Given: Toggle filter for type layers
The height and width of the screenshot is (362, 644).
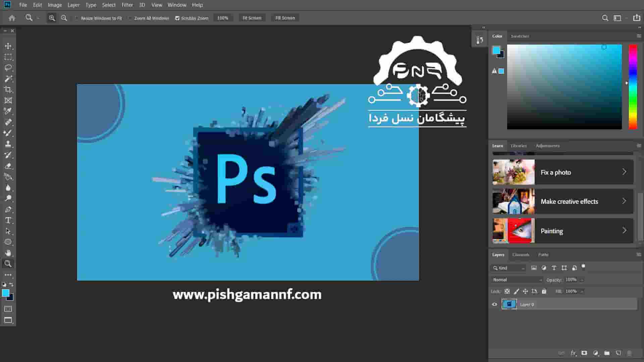Looking at the screenshot, I should click(554, 268).
